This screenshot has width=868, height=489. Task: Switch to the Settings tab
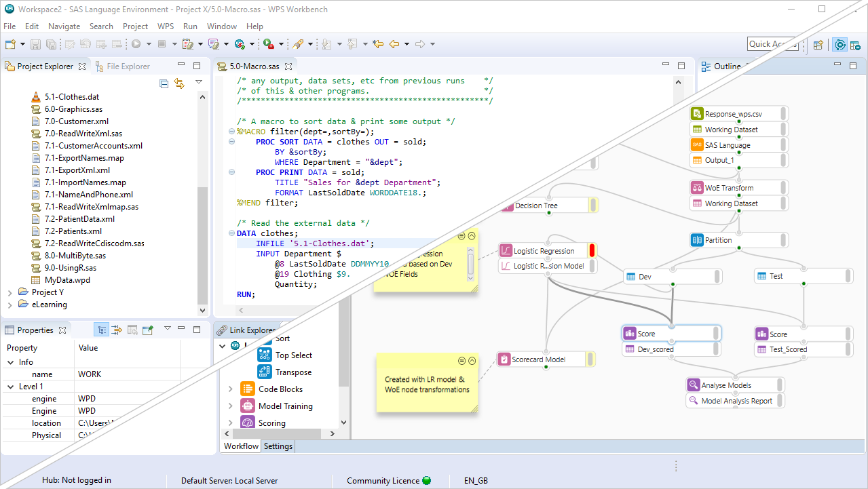[x=278, y=446]
